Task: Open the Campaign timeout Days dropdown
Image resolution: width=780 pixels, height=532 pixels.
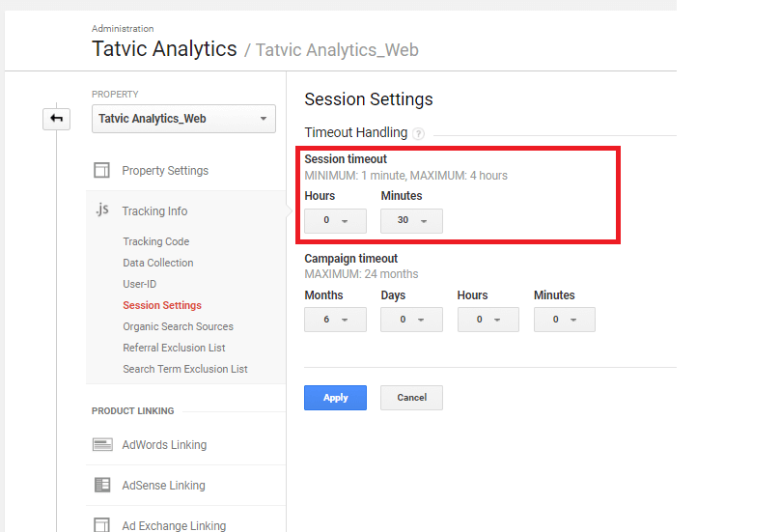Action: pyautogui.click(x=411, y=320)
